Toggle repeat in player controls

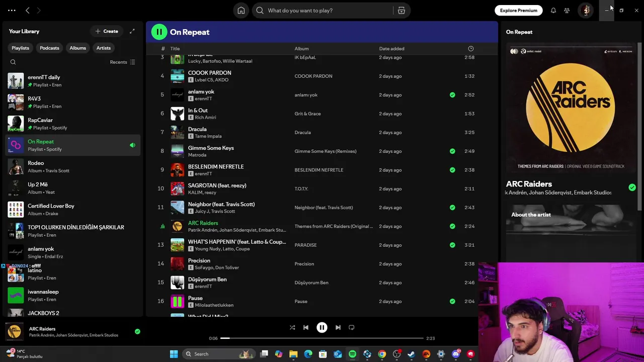click(x=352, y=327)
